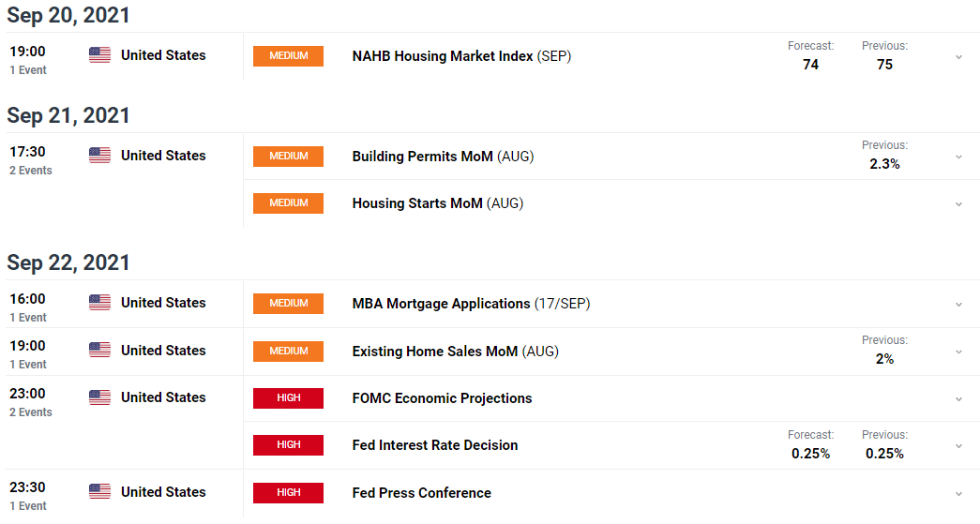Click the HIGH badge for Fed Interest Rate Decision

[288, 444]
